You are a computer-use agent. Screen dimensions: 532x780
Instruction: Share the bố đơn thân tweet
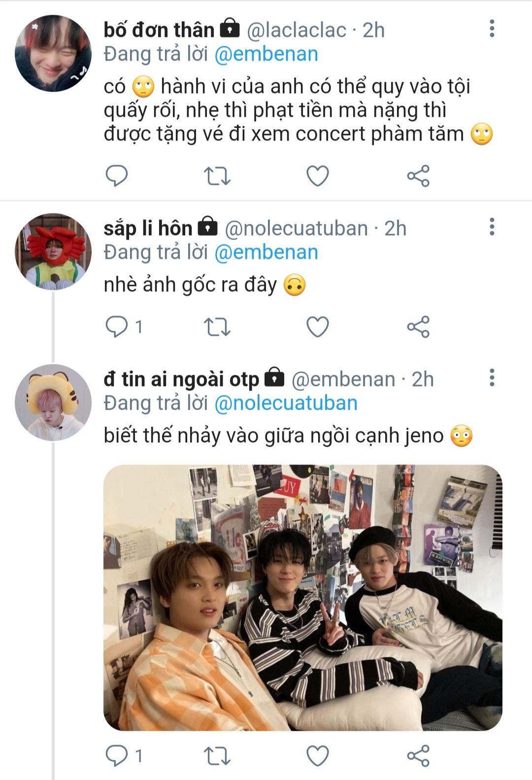click(x=418, y=176)
